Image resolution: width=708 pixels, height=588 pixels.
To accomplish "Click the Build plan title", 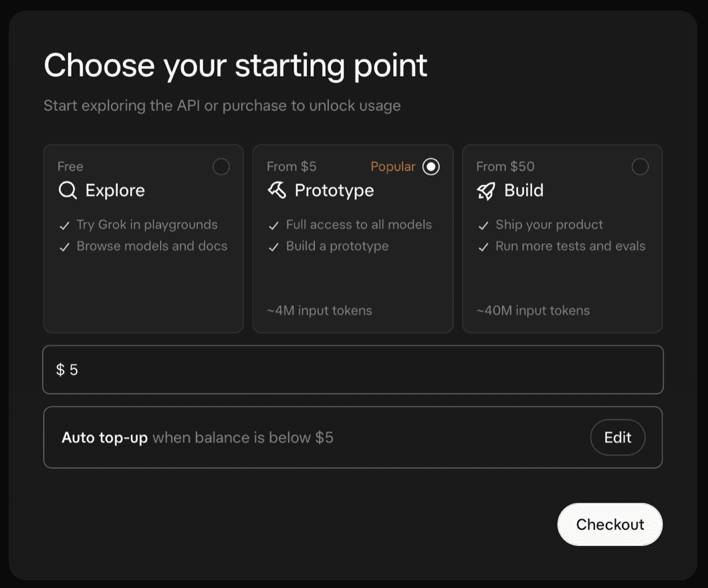I will (523, 190).
